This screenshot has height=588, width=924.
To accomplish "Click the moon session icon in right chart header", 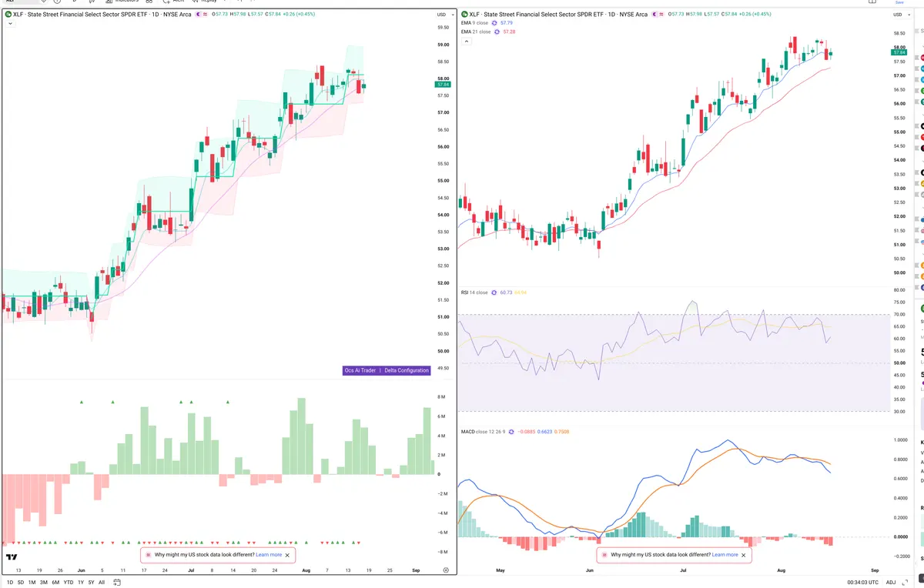I will click(654, 14).
